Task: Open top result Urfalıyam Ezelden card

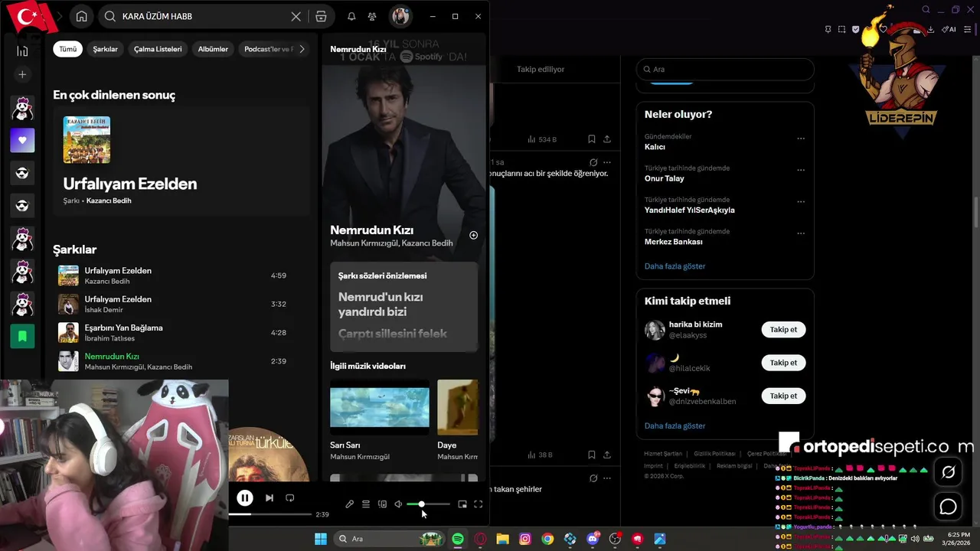Action: coord(181,161)
